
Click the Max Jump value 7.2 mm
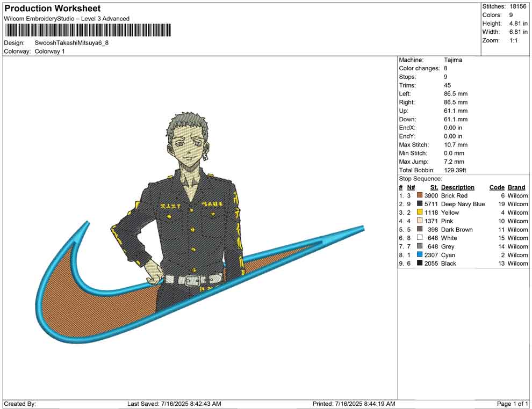tap(454, 162)
